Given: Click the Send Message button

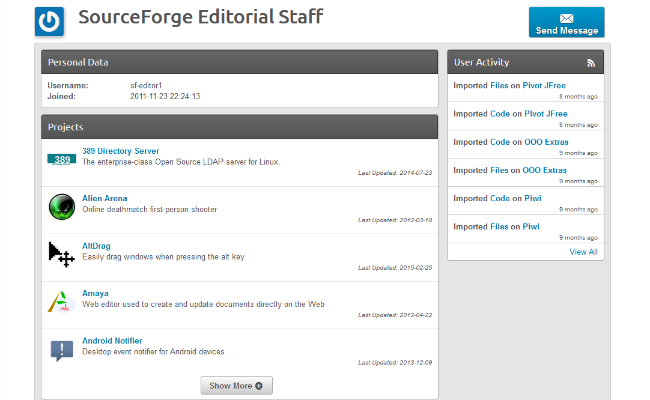Looking at the screenshot, I should coord(566,22).
